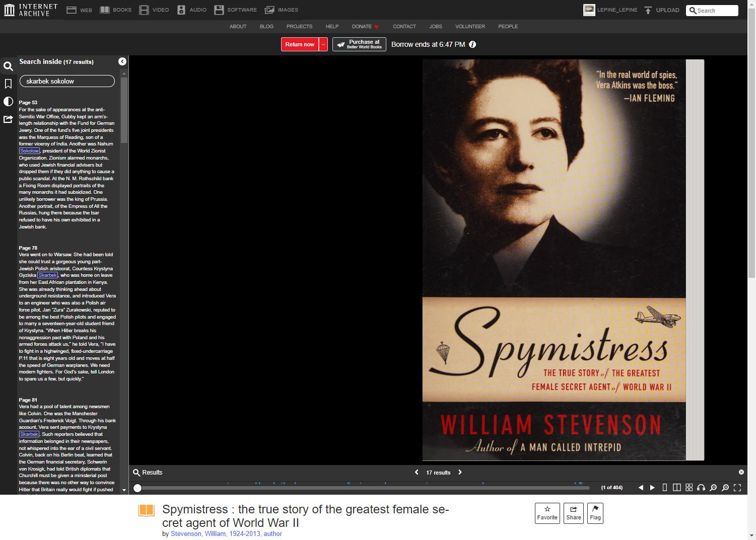Image resolution: width=756 pixels, height=540 pixels.
Task: Start Read Aloud with the headphones icon
Action: pyautogui.click(x=701, y=488)
